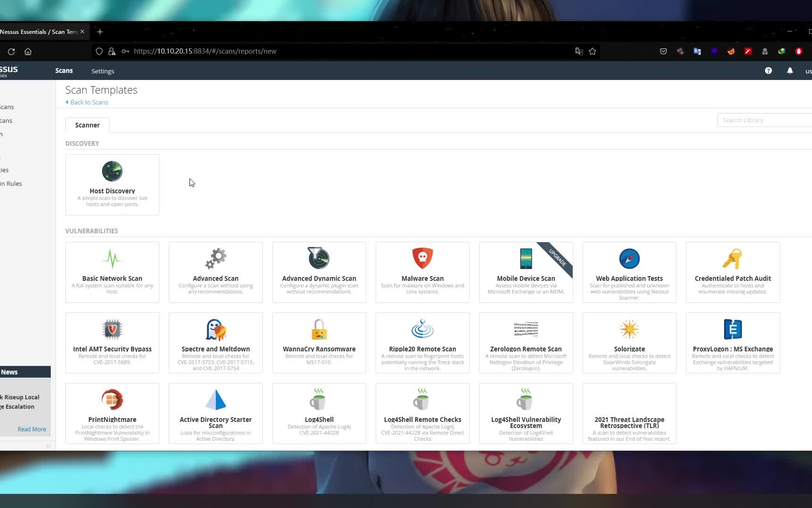Go to the browser home page icon
This screenshot has width=812, height=508.
pos(28,51)
